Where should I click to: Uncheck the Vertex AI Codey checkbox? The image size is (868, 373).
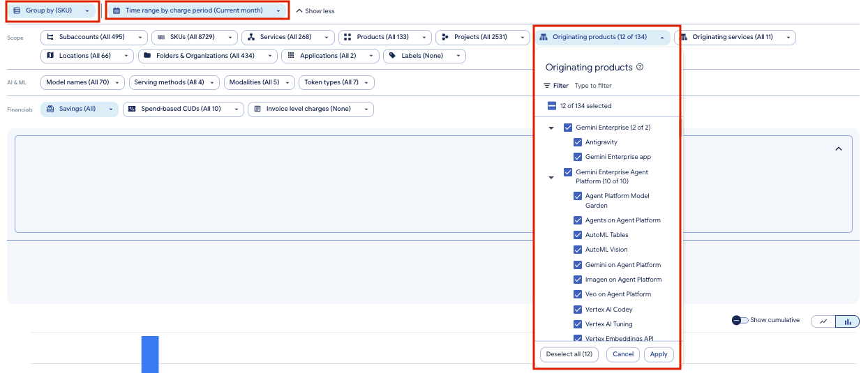[x=578, y=310]
